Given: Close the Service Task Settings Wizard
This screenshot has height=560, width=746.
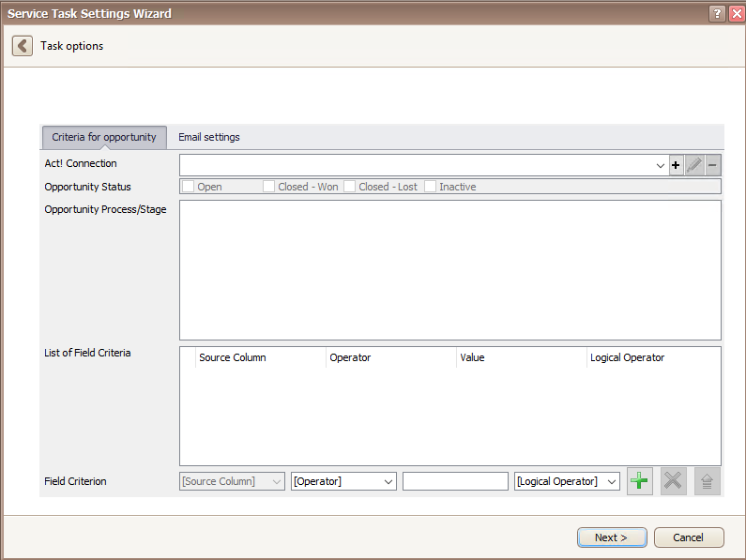Looking at the screenshot, I should 737,14.
